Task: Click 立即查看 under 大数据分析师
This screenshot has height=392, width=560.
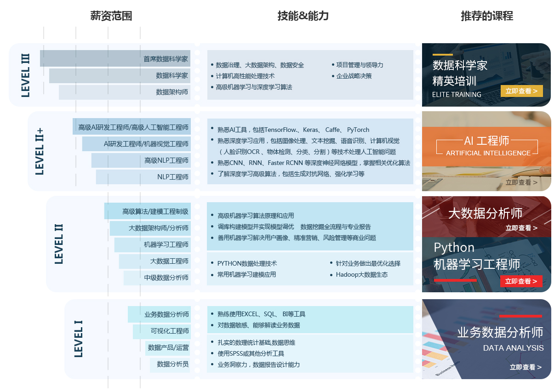Action: tap(521, 228)
